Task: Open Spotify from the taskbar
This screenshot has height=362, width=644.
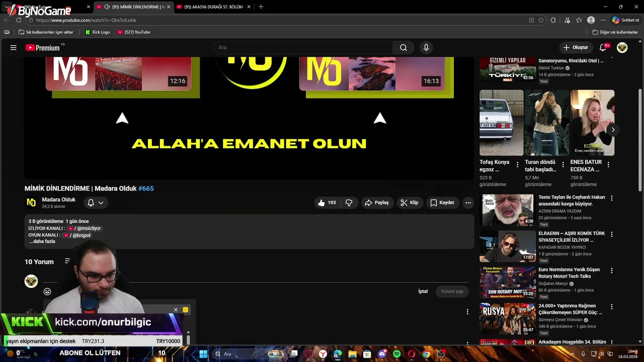Action: click(396, 354)
